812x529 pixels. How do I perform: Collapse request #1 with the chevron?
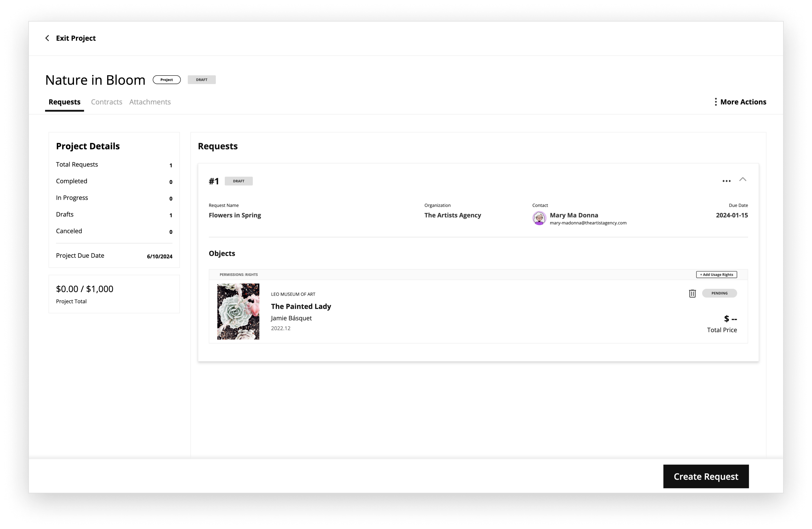743,179
